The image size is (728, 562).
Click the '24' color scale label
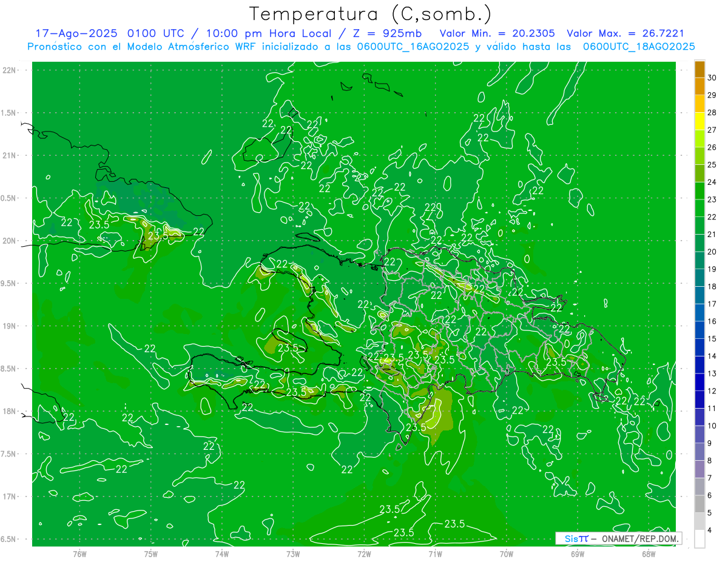click(x=712, y=182)
